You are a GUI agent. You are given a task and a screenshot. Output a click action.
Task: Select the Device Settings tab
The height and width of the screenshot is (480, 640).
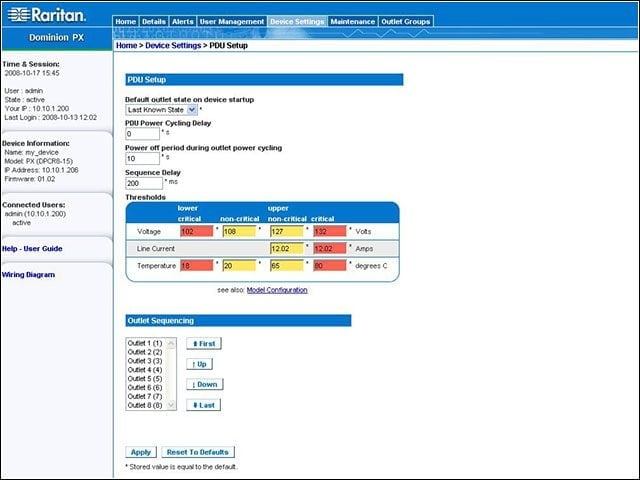[297, 22]
